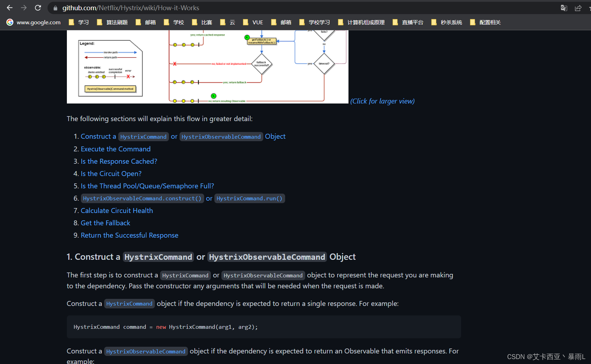Screen dimensions: 591x364
Task: Jump to 'Is the Circuit Open?' section
Action: tap(111, 174)
